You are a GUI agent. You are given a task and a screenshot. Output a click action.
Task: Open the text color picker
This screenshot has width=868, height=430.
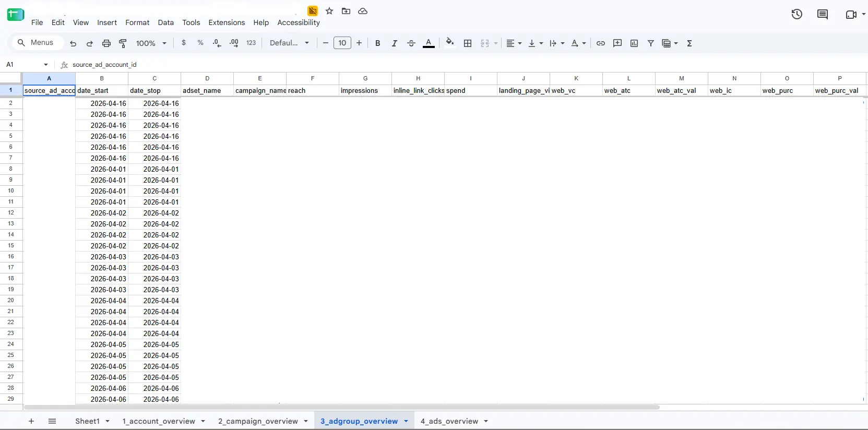pyautogui.click(x=429, y=43)
